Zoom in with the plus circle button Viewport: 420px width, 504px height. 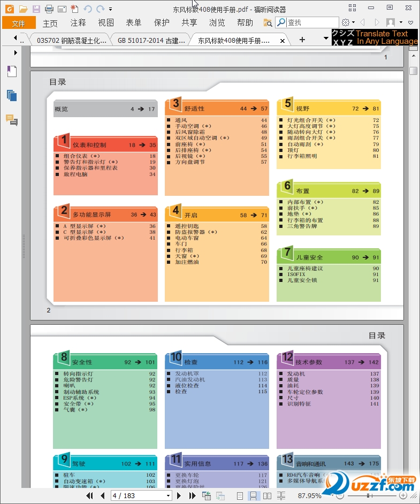click(403, 495)
